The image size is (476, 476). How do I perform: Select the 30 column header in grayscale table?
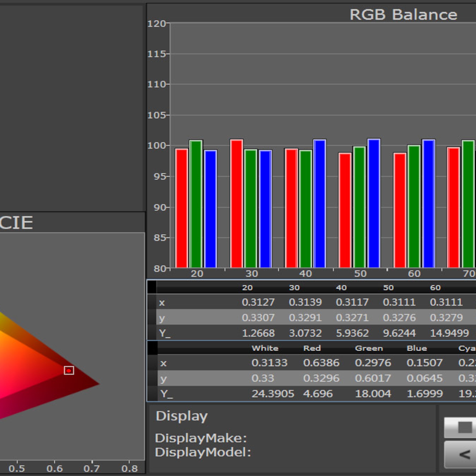(x=294, y=288)
